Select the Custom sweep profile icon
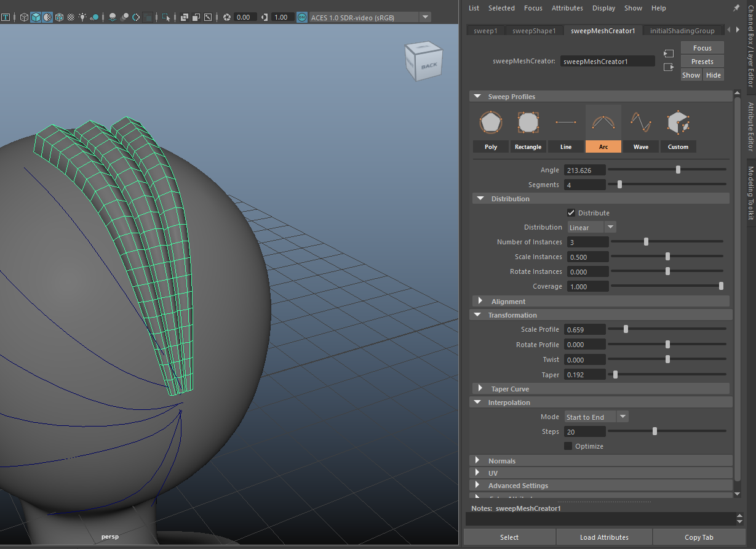Image resolution: width=756 pixels, height=549 pixels. [678, 122]
